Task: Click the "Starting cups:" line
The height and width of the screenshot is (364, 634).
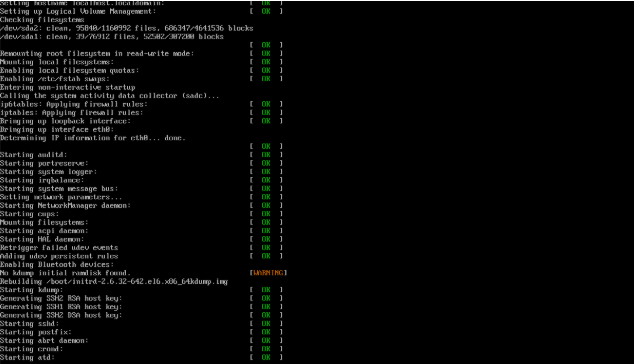Action: [30, 214]
